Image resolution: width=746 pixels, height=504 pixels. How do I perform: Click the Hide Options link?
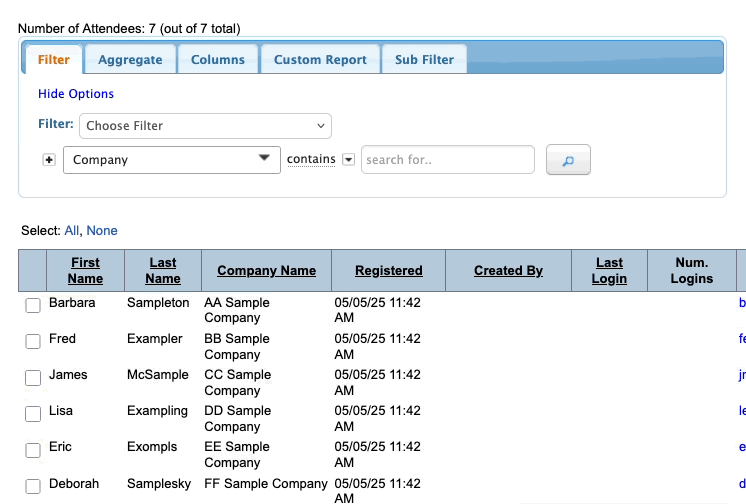tap(76, 94)
